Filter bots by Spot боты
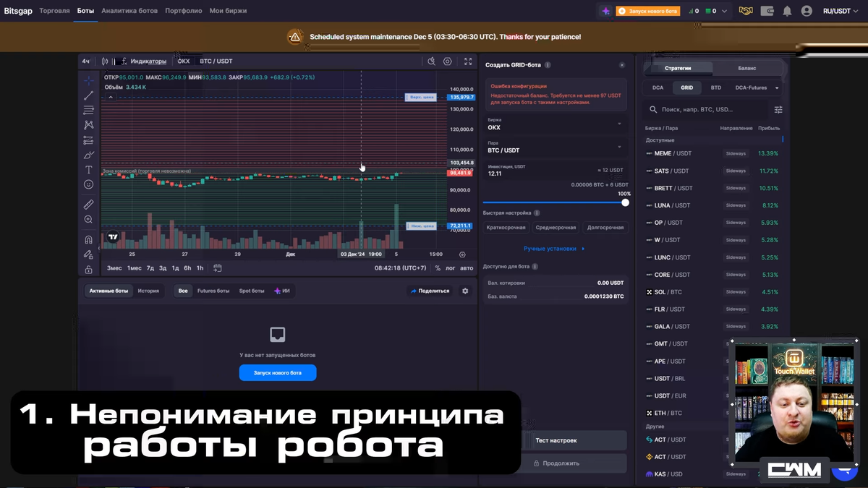The height and width of the screenshot is (488, 868). (x=252, y=291)
